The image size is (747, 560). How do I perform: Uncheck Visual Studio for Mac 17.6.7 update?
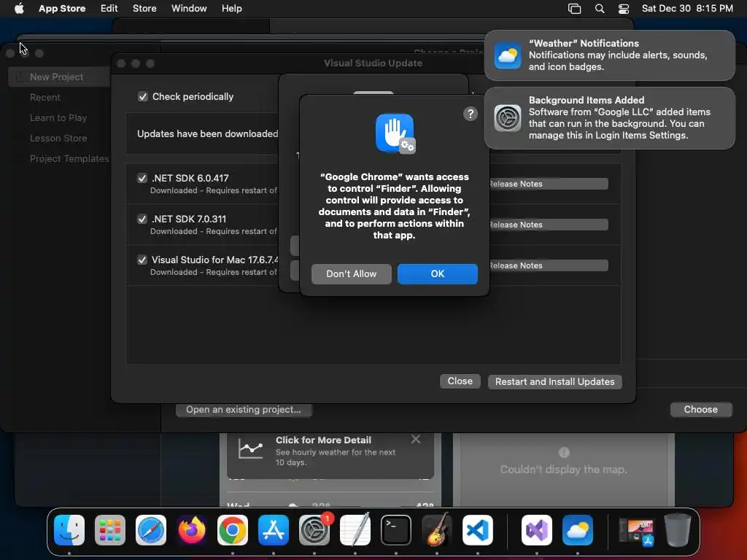point(142,260)
